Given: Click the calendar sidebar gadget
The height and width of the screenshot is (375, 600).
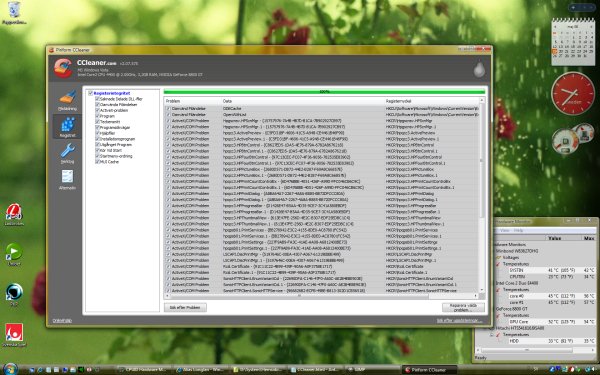Looking at the screenshot, I should coord(573,42).
